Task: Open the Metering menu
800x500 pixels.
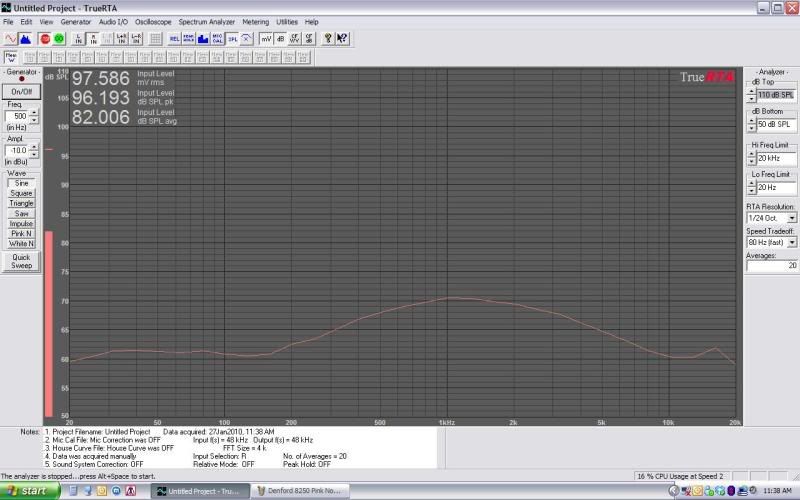Action: click(256, 22)
